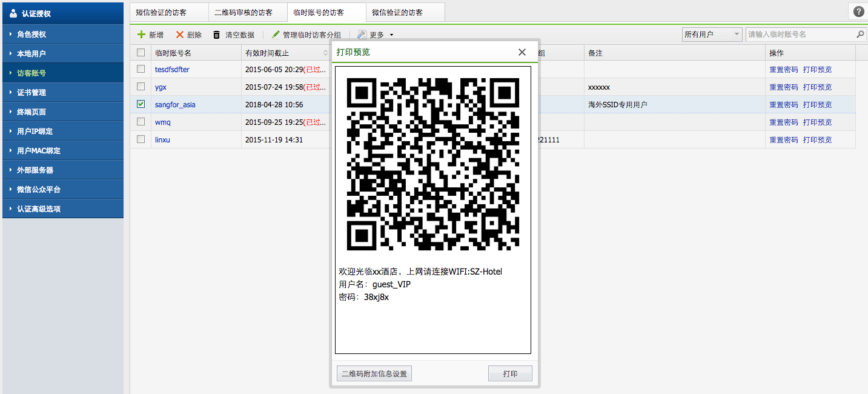Image resolution: width=868 pixels, height=394 pixels.
Task: Check the ygx row checkbox
Action: point(141,87)
